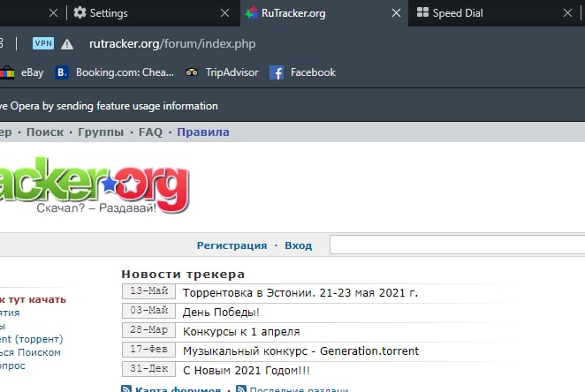
Task: Switch to the Speed Dial tab
Action: (x=494, y=13)
